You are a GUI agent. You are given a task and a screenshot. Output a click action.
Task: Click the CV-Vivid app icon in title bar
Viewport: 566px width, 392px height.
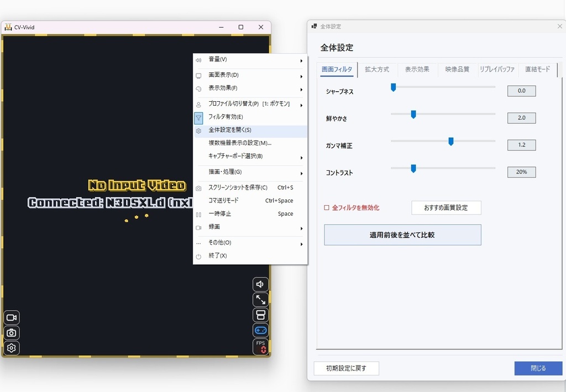[x=8, y=27]
